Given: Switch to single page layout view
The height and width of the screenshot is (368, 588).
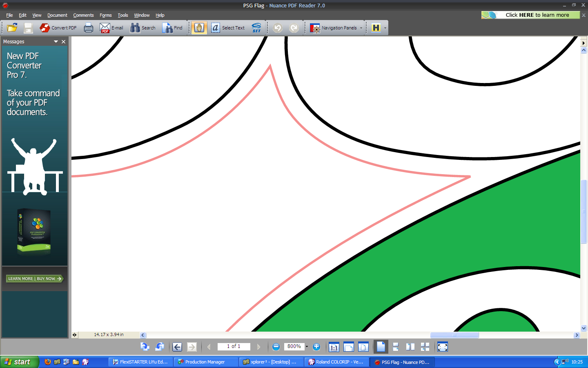Looking at the screenshot, I should tap(381, 347).
